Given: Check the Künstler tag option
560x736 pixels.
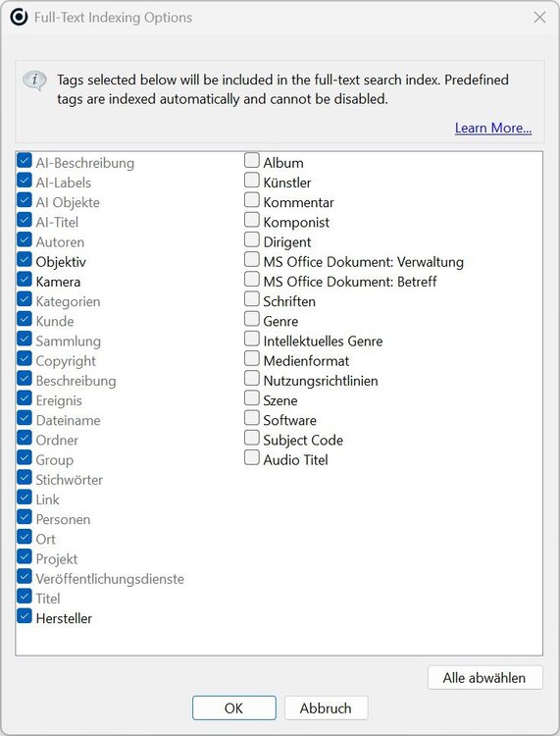Looking at the screenshot, I should [252, 181].
